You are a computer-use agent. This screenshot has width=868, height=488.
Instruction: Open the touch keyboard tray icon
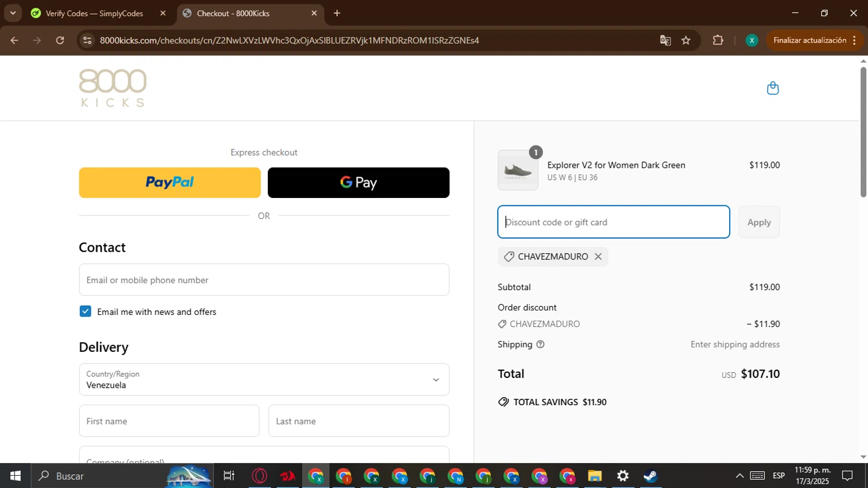point(757,476)
